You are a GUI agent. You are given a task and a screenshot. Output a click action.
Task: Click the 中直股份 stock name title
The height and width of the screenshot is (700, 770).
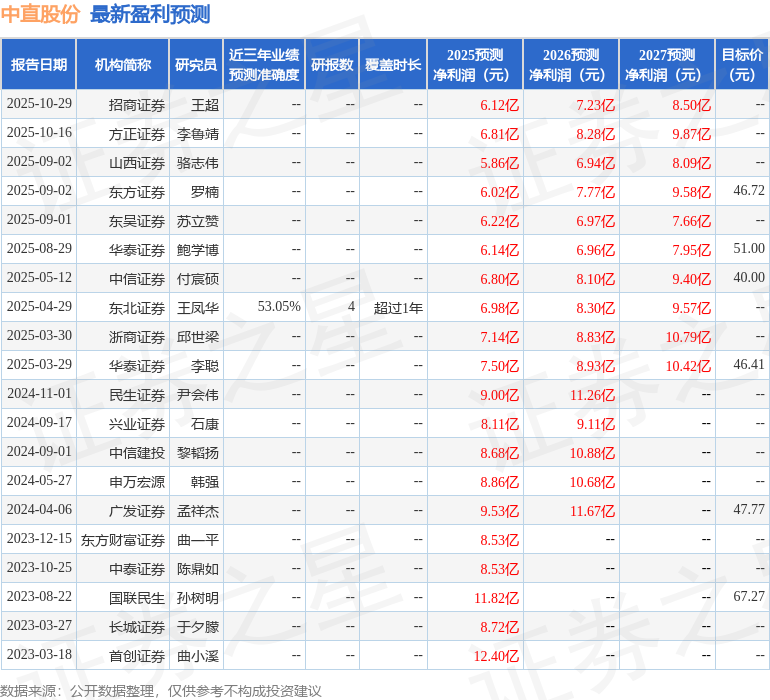[x=41, y=15]
